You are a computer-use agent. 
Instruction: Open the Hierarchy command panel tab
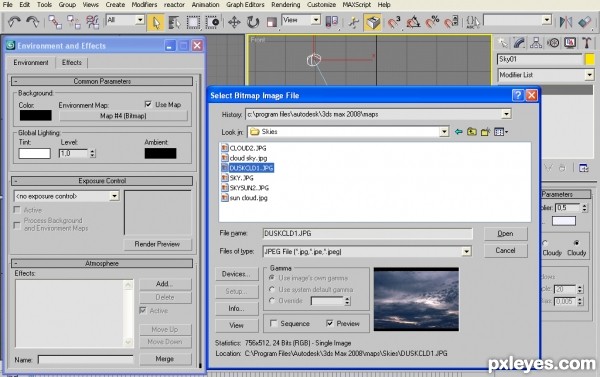[536, 43]
